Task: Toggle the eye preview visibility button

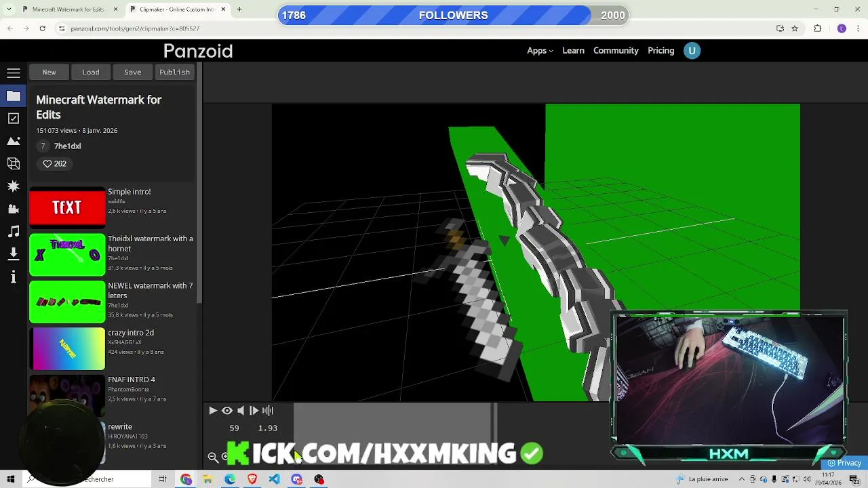Action: pyautogui.click(x=227, y=410)
